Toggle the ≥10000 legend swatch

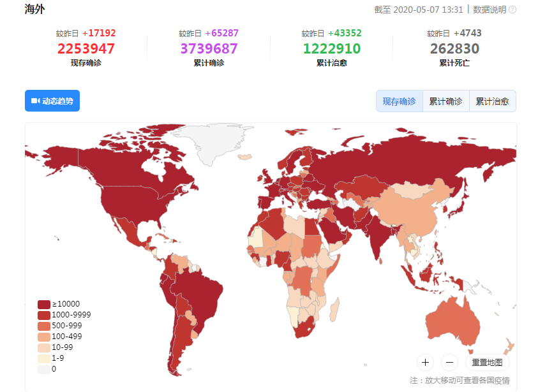click(44, 304)
